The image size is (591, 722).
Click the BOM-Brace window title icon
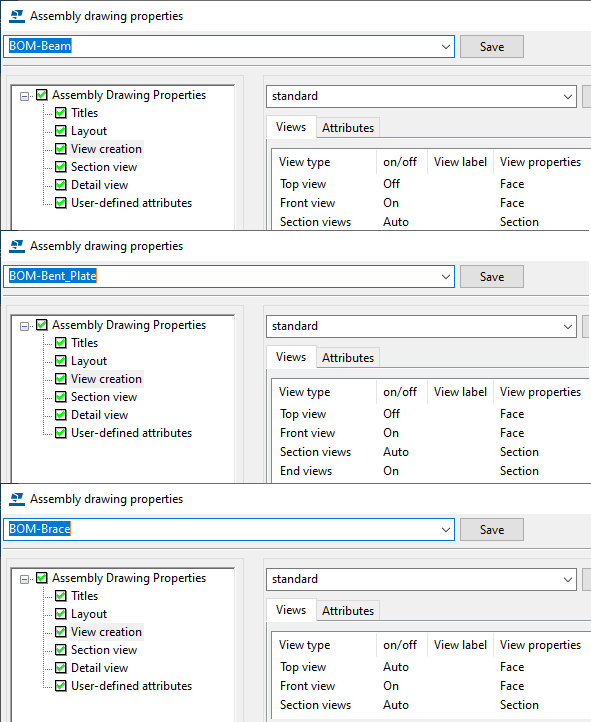(x=17, y=499)
